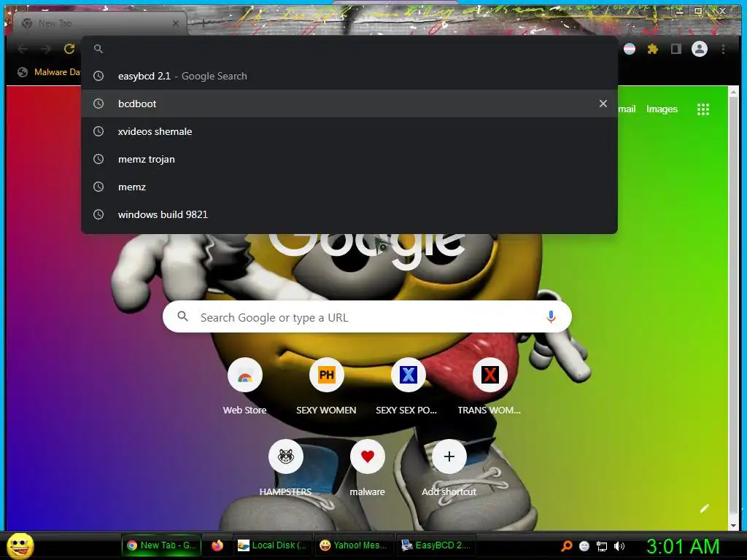Click the tray volume speaker icon
Image resolution: width=747 pixels, height=560 pixels.
click(x=619, y=546)
